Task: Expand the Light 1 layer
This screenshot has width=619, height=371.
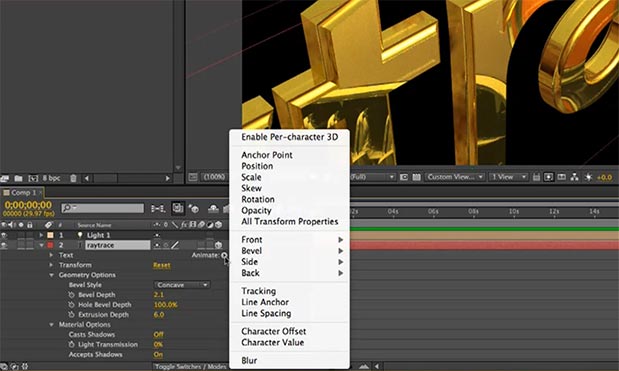Action: click(x=41, y=235)
